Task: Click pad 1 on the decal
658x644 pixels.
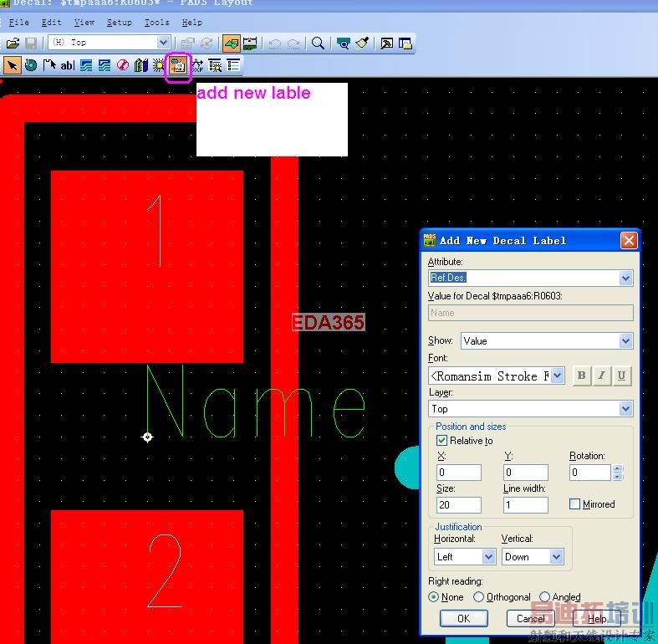Action: point(147,267)
